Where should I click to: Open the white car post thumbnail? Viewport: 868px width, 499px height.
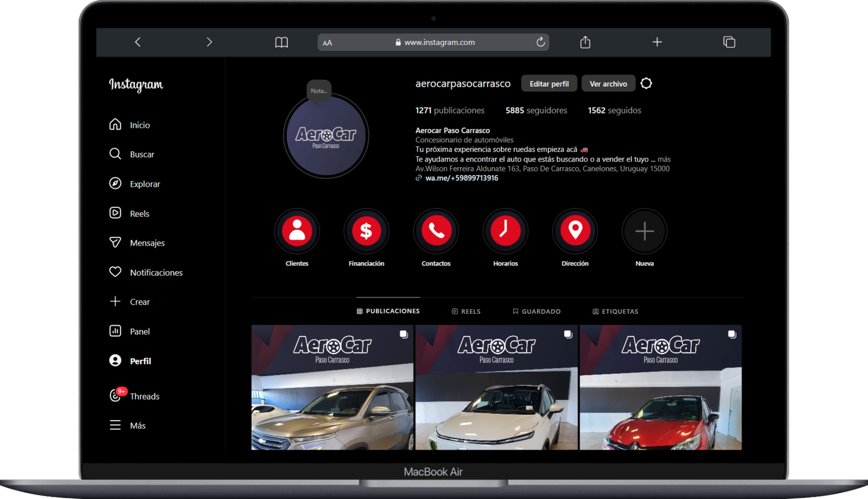pos(496,387)
